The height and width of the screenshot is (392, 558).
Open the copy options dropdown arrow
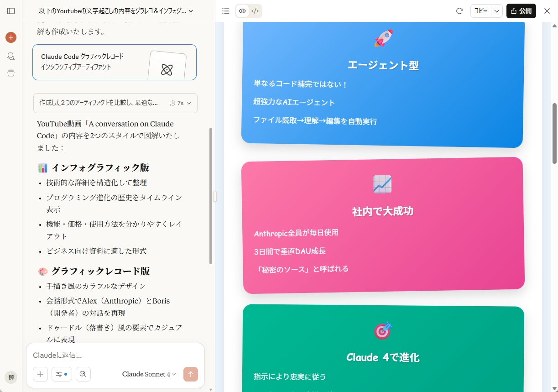point(497,11)
